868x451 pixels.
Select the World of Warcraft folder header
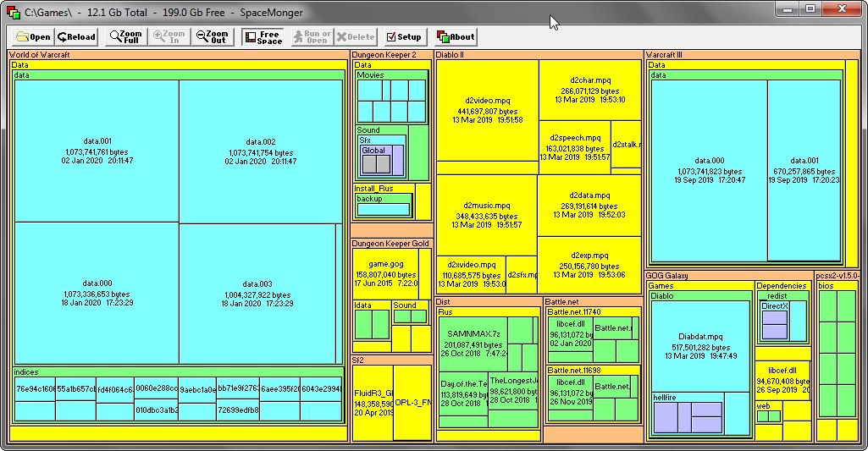click(39, 55)
